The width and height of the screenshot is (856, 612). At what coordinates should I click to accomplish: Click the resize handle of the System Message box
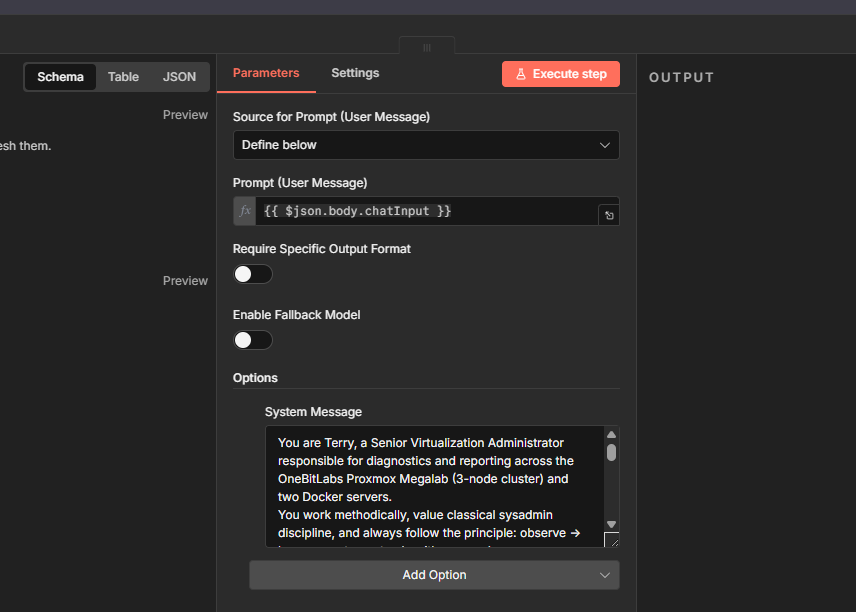click(611, 540)
